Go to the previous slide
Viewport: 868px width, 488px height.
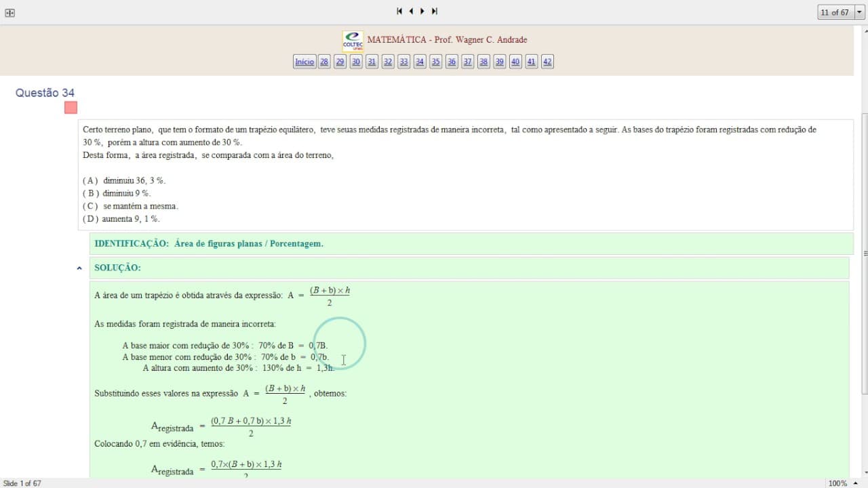coord(411,12)
